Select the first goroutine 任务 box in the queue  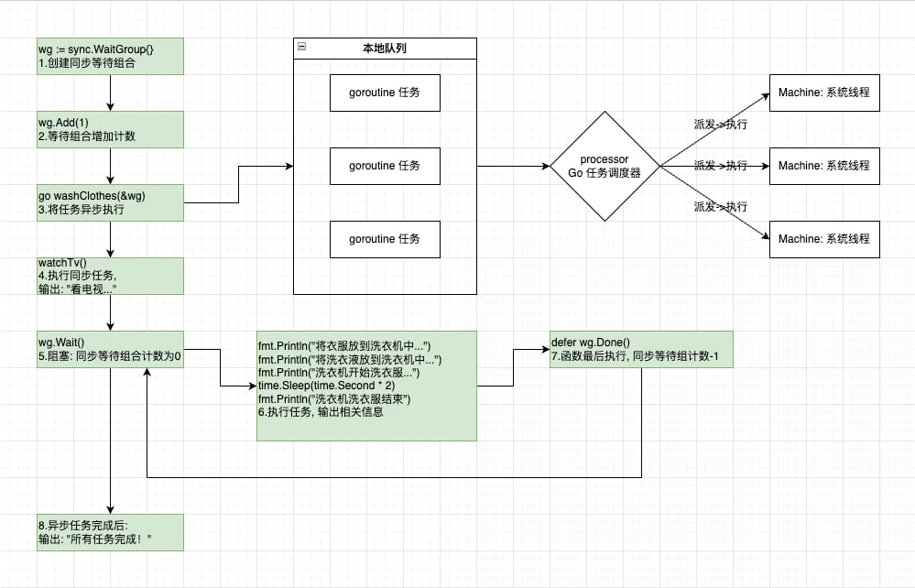coord(385,93)
